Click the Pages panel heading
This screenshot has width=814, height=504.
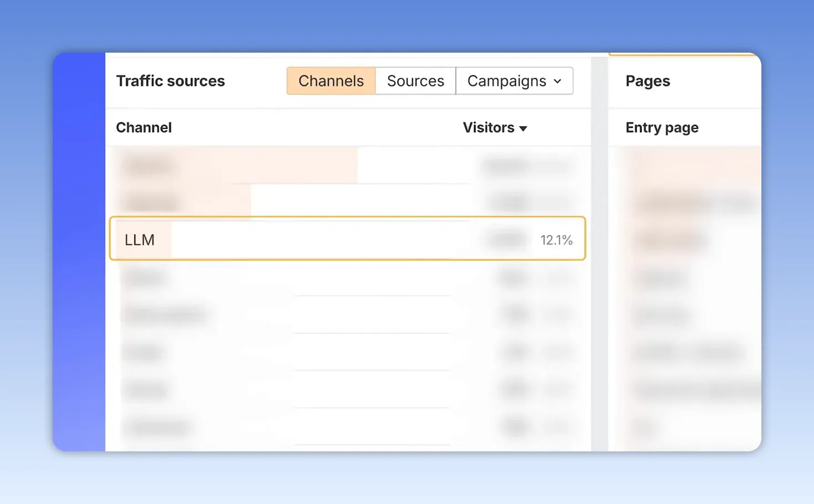click(x=647, y=81)
